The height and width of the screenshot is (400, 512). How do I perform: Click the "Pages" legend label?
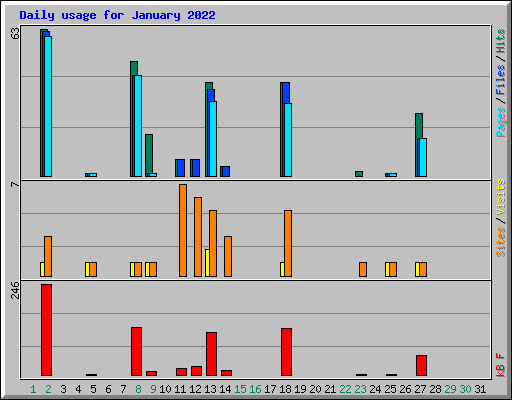(501, 122)
